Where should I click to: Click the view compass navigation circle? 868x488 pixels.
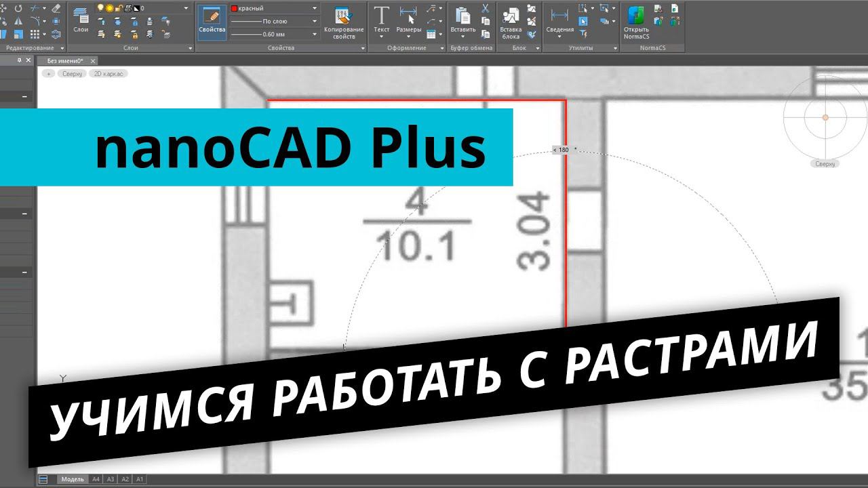(x=825, y=117)
